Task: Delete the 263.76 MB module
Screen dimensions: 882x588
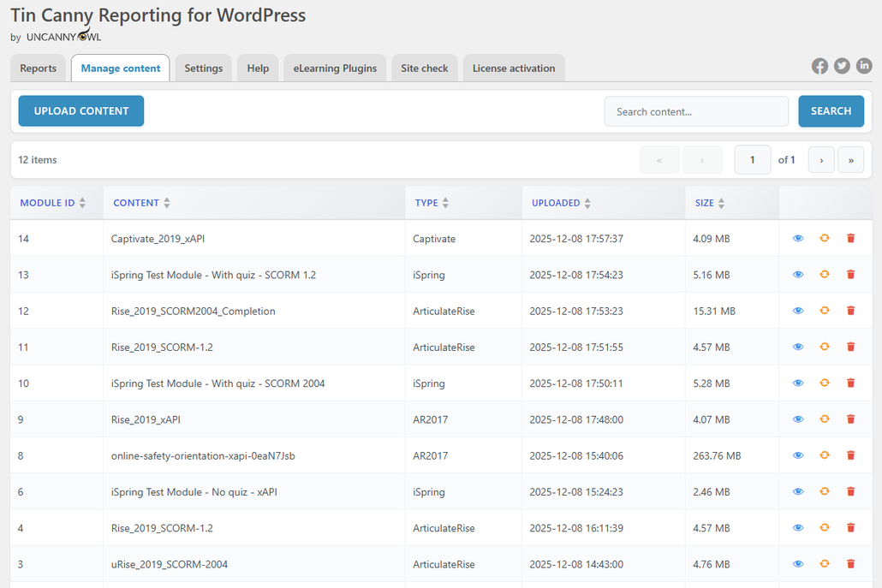Action: [x=850, y=455]
